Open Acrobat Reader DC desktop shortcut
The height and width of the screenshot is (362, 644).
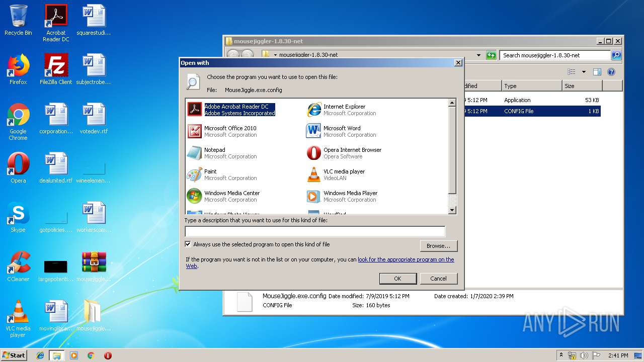pyautogui.click(x=56, y=24)
